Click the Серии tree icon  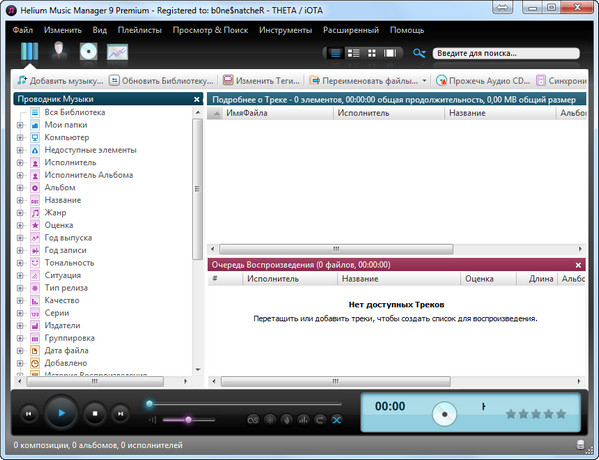(35, 313)
